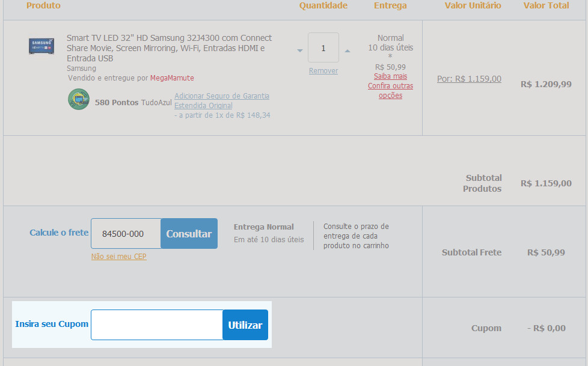Click the Valor Unitário column header
The height and width of the screenshot is (366, 588).
click(473, 5)
